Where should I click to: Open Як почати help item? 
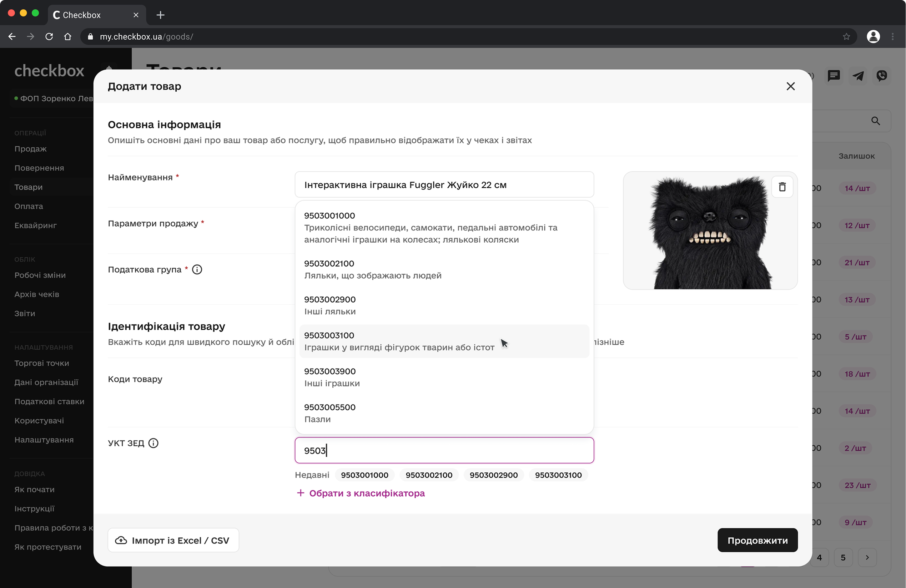click(x=34, y=490)
